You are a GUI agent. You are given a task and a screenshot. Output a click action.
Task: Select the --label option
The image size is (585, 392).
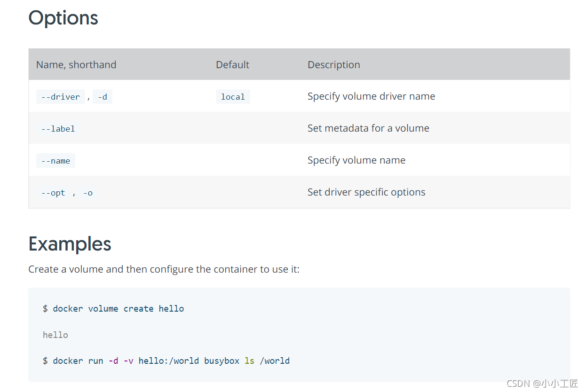58,129
